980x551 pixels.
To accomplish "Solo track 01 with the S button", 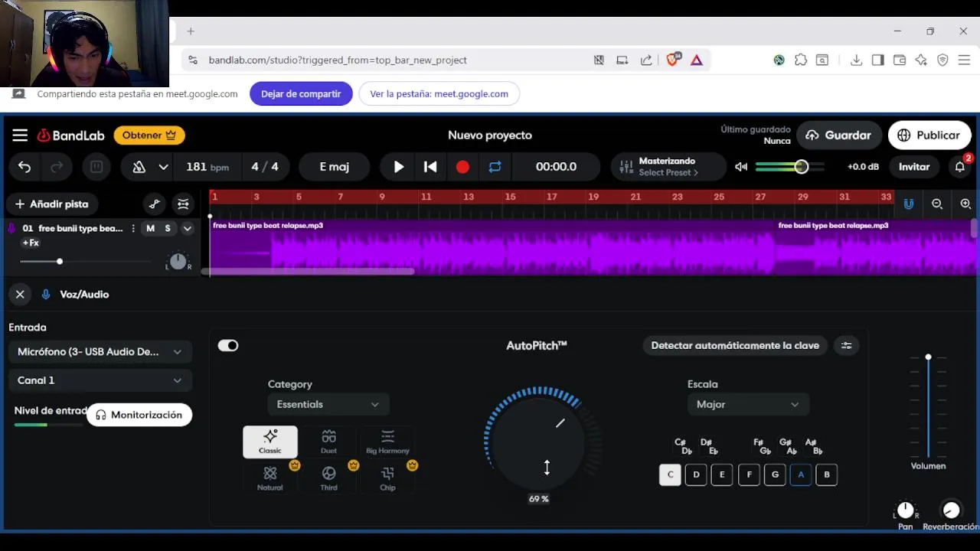I will point(168,229).
